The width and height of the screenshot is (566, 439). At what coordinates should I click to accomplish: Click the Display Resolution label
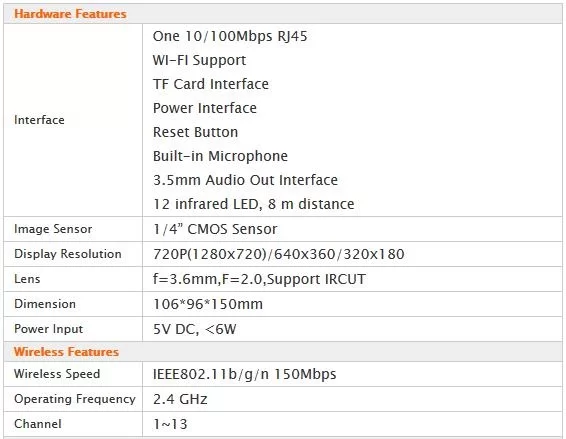68,254
